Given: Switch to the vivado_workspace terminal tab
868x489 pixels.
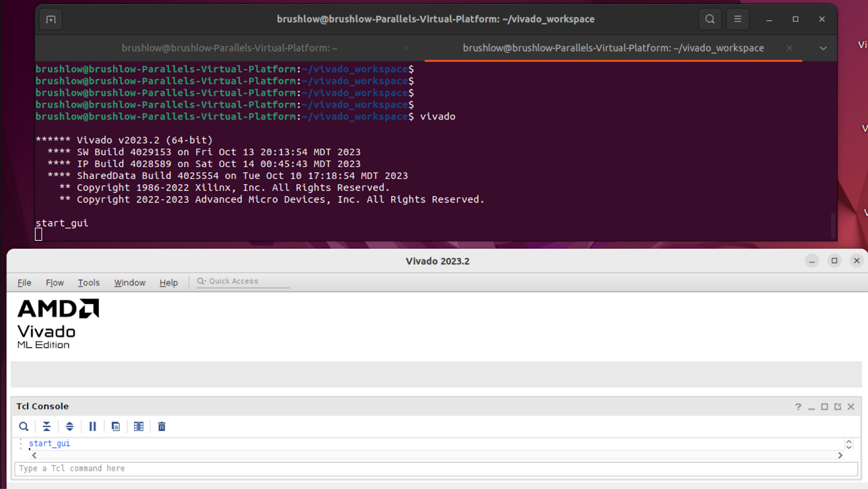Looking at the screenshot, I should point(612,48).
